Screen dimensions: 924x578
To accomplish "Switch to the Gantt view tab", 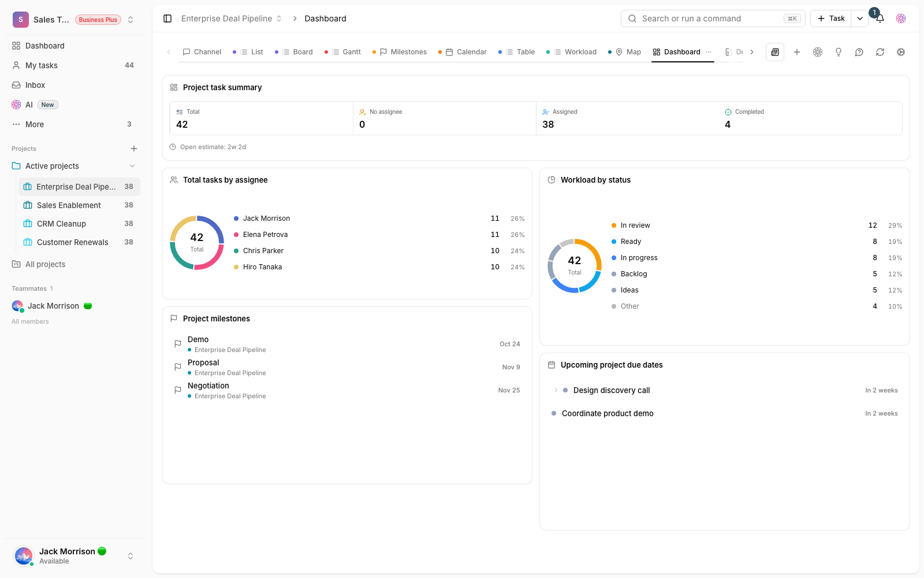I will coord(343,52).
